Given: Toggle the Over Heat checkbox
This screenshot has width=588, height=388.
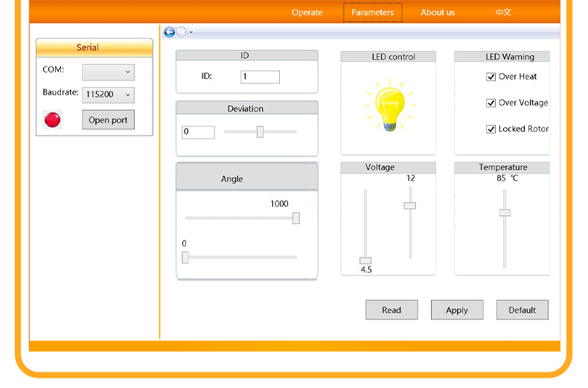Looking at the screenshot, I should (x=491, y=77).
